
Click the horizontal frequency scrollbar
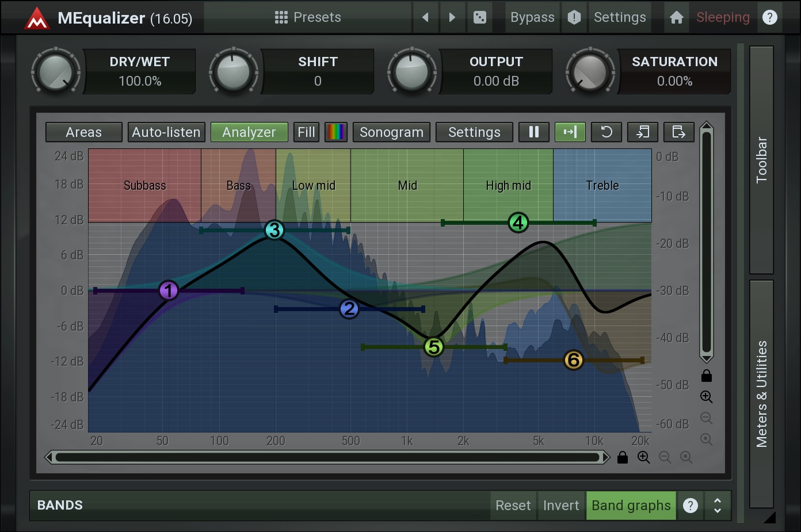(x=327, y=457)
